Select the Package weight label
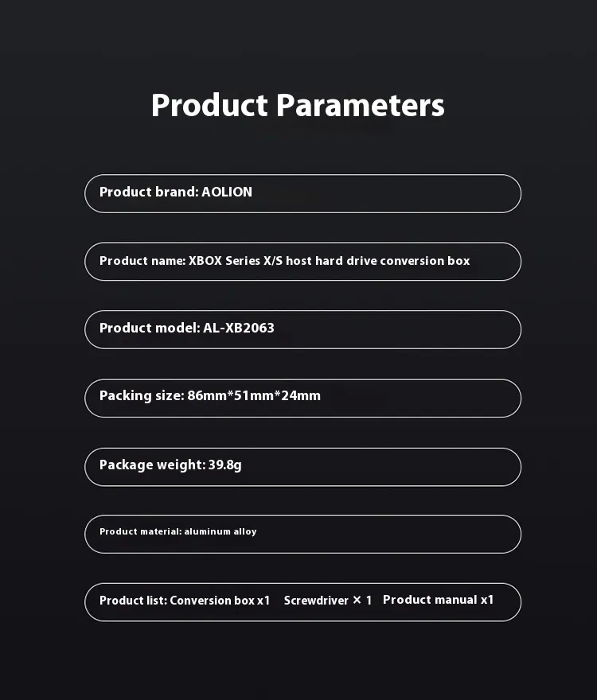The image size is (597, 700). (151, 465)
